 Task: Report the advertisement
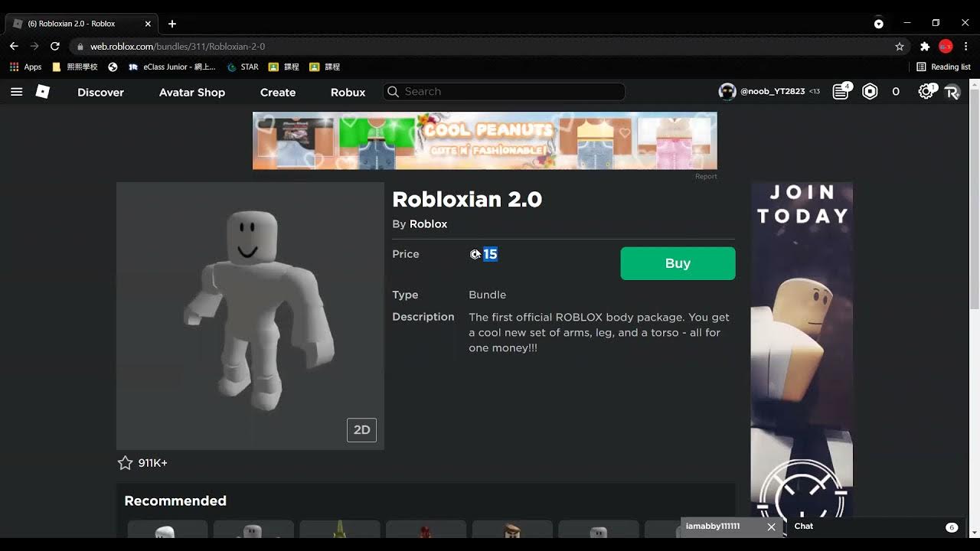(x=706, y=177)
